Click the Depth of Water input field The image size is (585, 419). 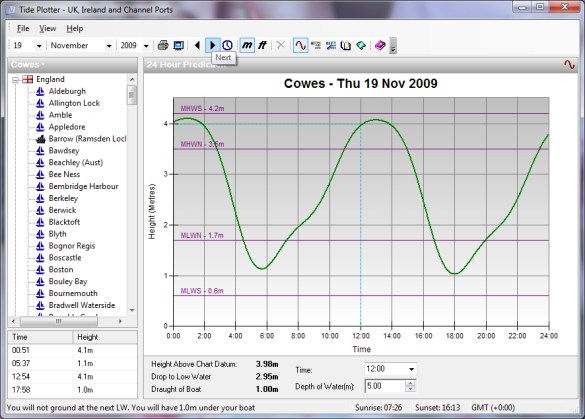(385, 386)
